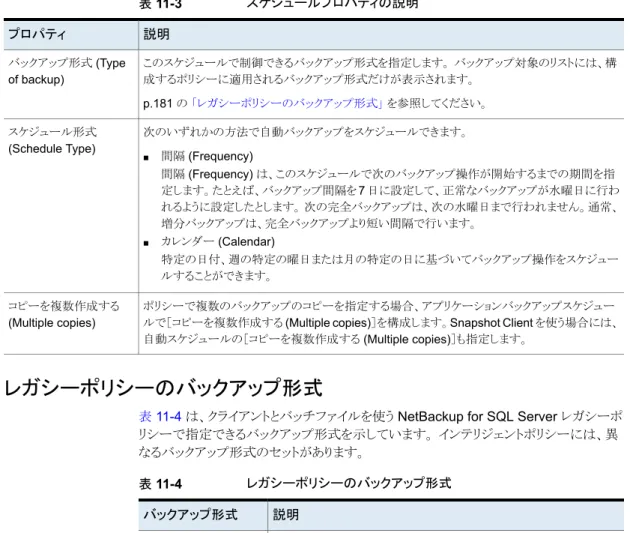Click the sentence starting 次のいずれかの方法で
The height and width of the screenshot is (533, 630).
pos(305,132)
